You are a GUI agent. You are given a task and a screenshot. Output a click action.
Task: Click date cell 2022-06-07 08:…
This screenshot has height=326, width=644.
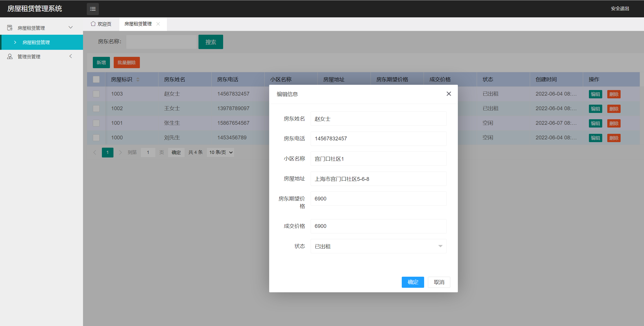pyautogui.click(x=556, y=123)
